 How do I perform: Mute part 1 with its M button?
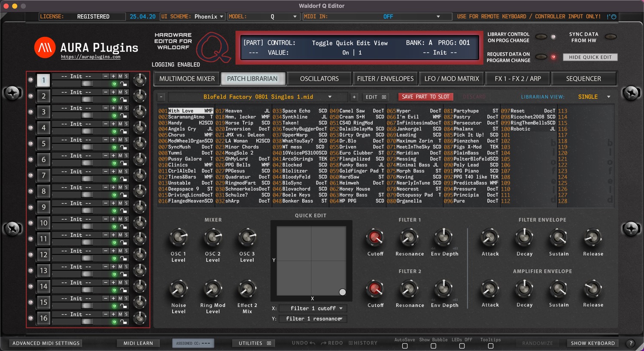tap(120, 76)
